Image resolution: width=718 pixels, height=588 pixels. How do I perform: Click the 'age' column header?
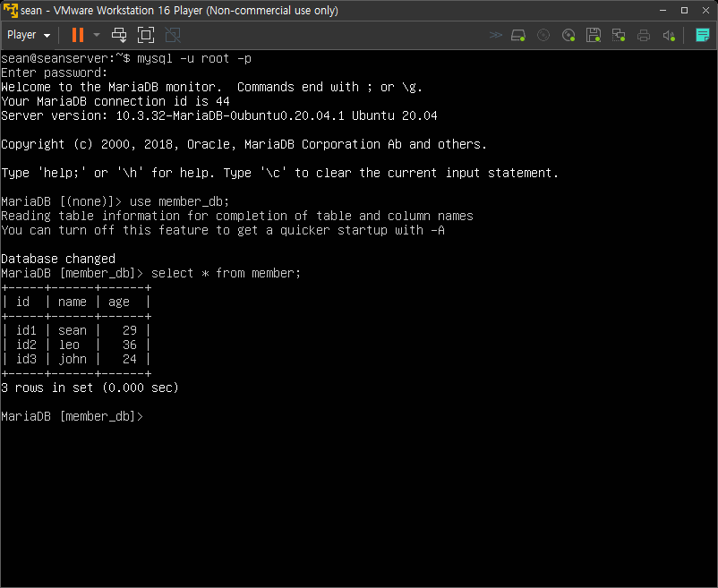(x=119, y=303)
